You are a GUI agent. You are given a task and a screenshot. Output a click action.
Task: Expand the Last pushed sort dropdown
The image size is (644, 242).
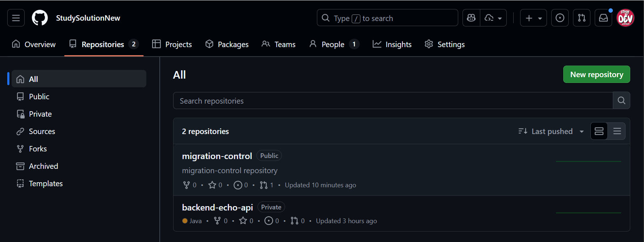(x=551, y=131)
